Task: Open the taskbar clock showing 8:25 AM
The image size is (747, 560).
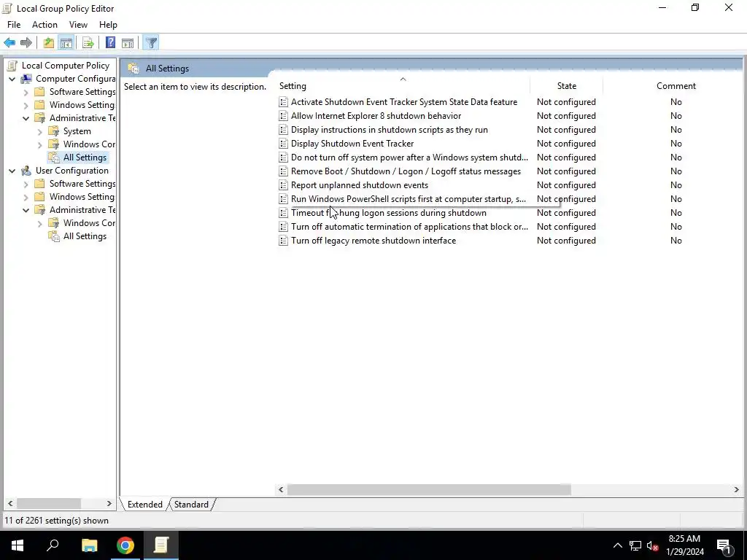Action: coord(684,545)
